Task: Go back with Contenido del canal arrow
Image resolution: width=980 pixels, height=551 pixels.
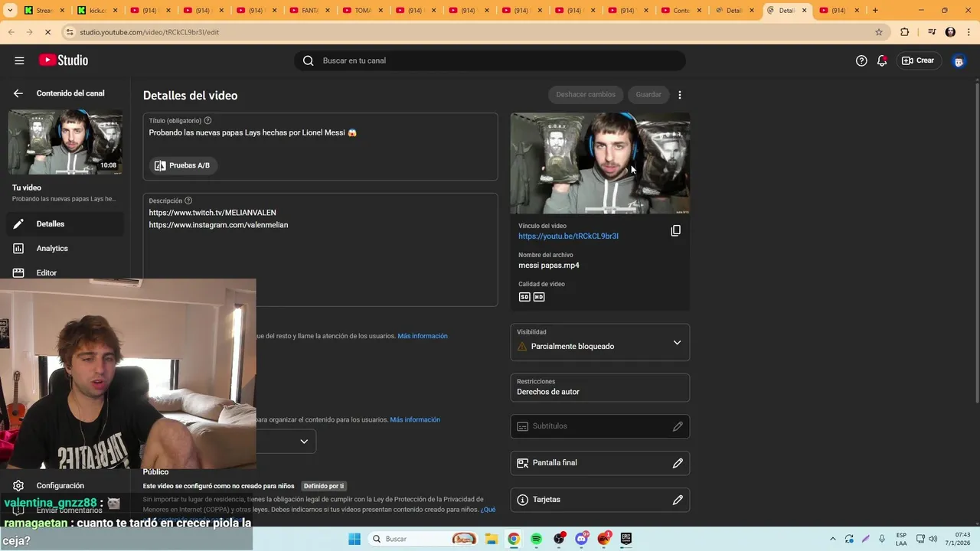Action: [x=18, y=93]
